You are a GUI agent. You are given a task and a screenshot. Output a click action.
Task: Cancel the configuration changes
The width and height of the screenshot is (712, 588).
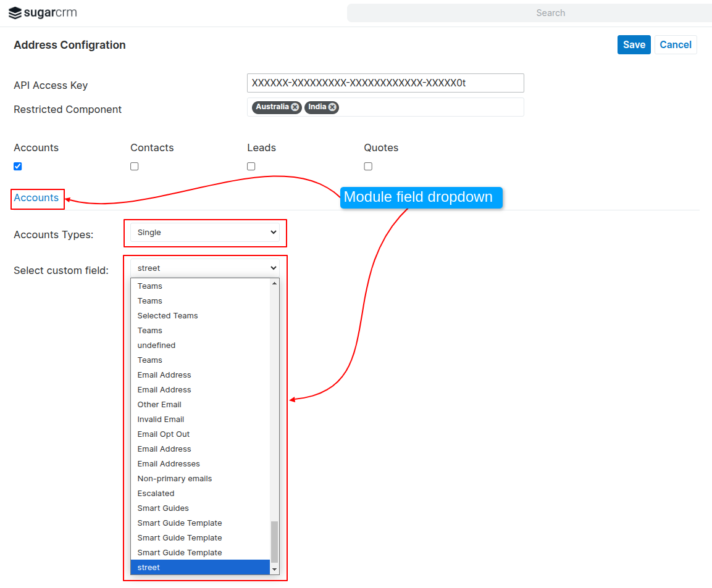(676, 44)
